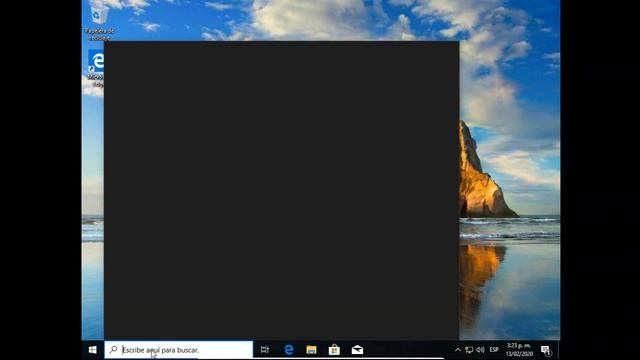Show hidden system tray icons
The height and width of the screenshot is (360, 640).
tap(458, 350)
